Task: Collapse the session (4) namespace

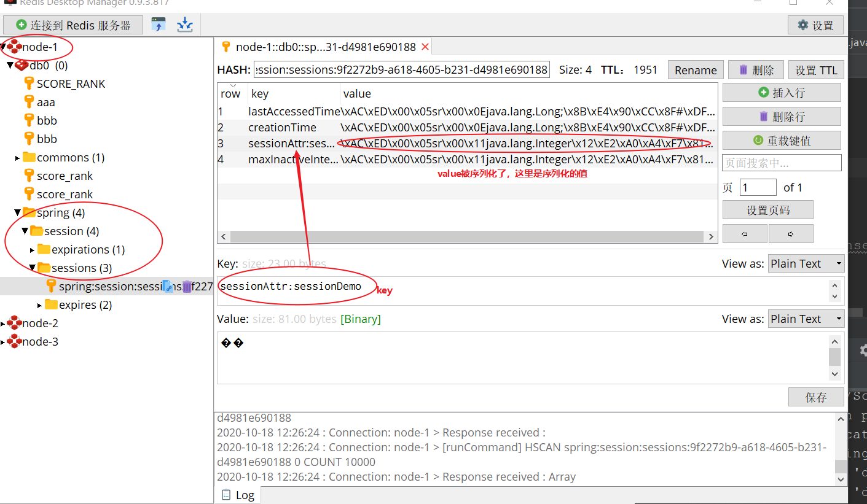Action: tap(25, 231)
